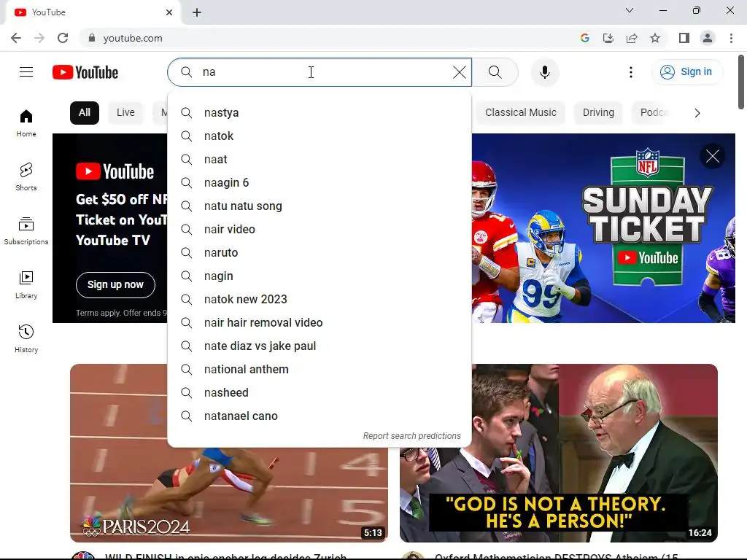Click the YouTube logo in header
The image size is (747, 560).
(x=85, y=72)
